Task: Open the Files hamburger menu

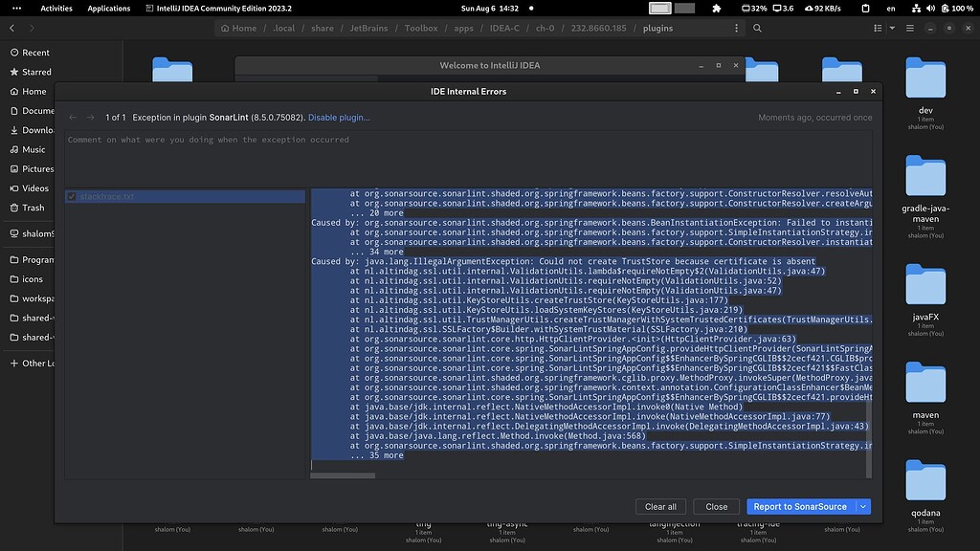Action: click(x=910, y=28)
